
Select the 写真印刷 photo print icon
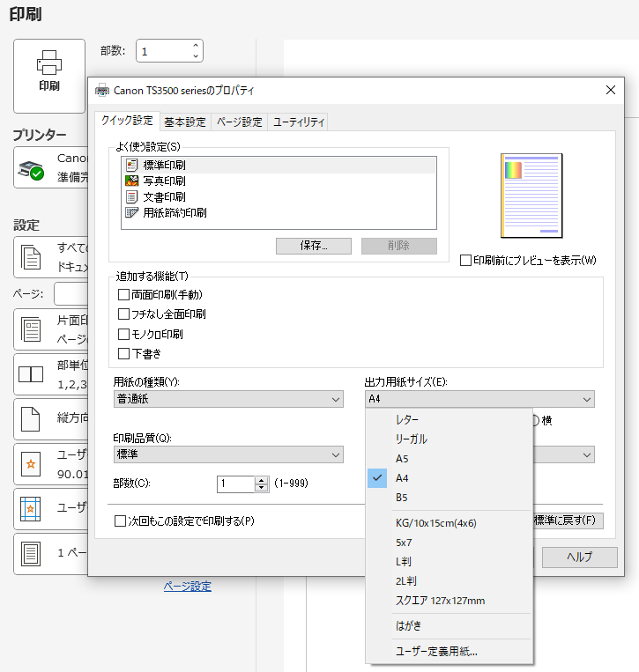point(131,181)
